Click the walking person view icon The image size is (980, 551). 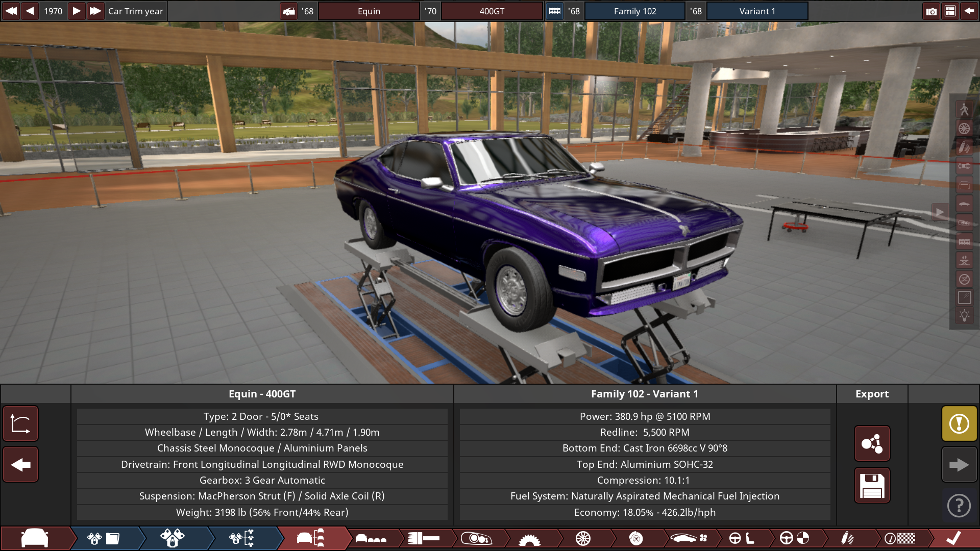click(964, 109)
